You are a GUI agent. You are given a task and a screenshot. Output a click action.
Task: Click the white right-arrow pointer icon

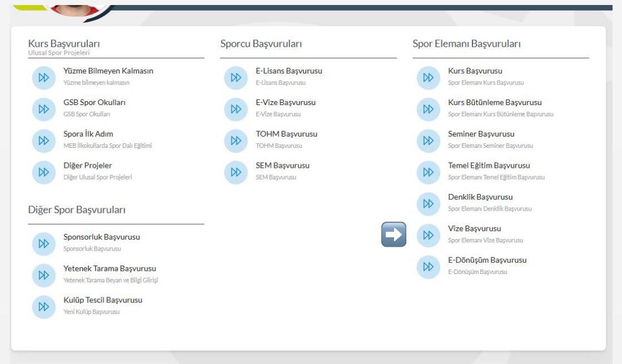(394, 235)
